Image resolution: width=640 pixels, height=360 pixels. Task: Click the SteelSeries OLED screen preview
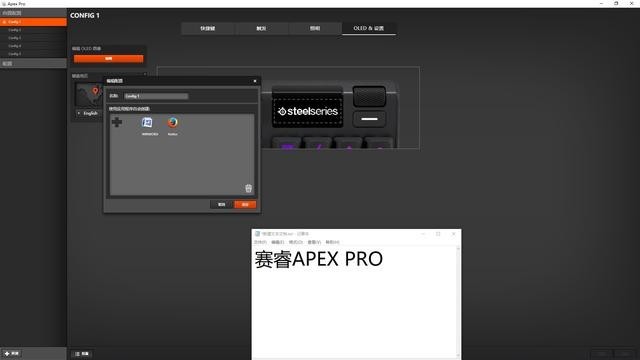307,111
